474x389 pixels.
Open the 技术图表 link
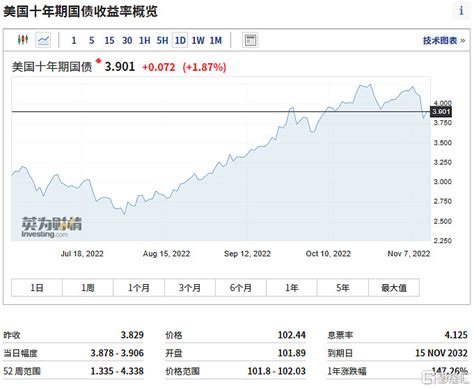click(x=444, y=41)
